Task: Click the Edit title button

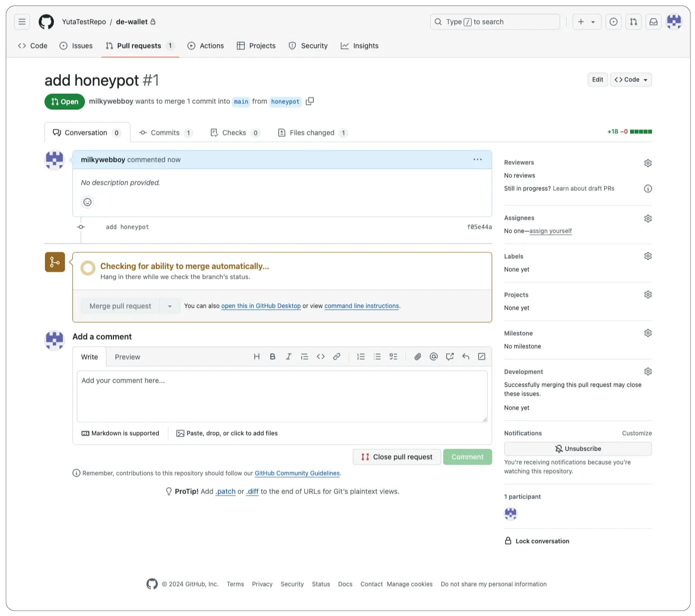Action: pyautogui.click(x=598, y=80)
